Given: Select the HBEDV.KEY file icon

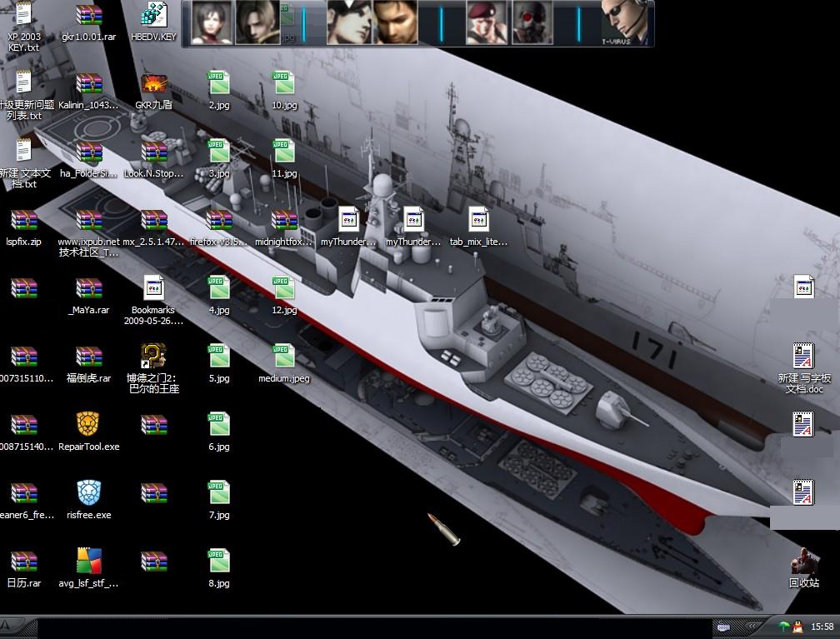Looking at the screenshot, I should pos(153,22).
